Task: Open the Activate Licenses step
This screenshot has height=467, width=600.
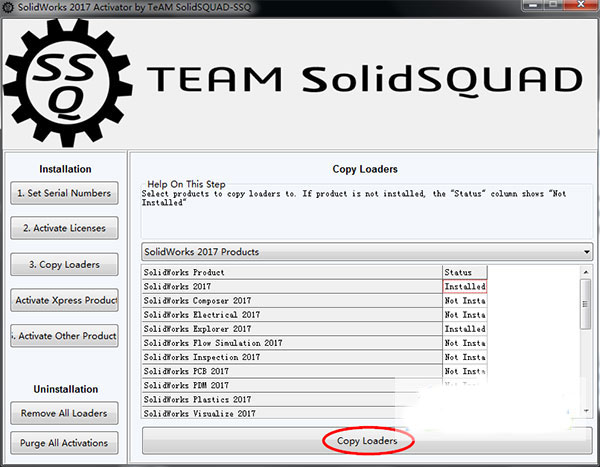Action: click(x=64, y=228)
